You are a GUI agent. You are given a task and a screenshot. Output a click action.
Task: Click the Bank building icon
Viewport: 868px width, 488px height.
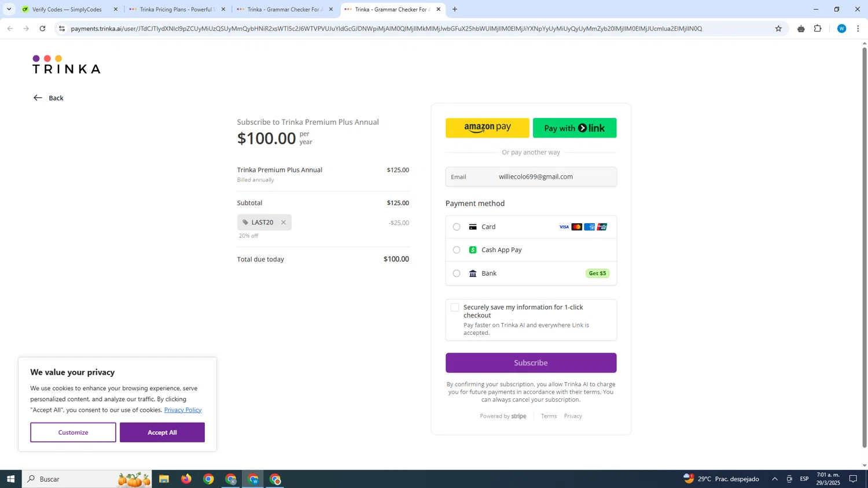pos(473,273)
